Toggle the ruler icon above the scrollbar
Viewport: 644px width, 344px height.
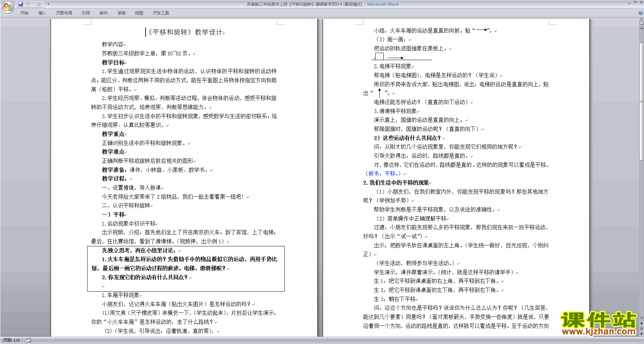click(641, 23)
